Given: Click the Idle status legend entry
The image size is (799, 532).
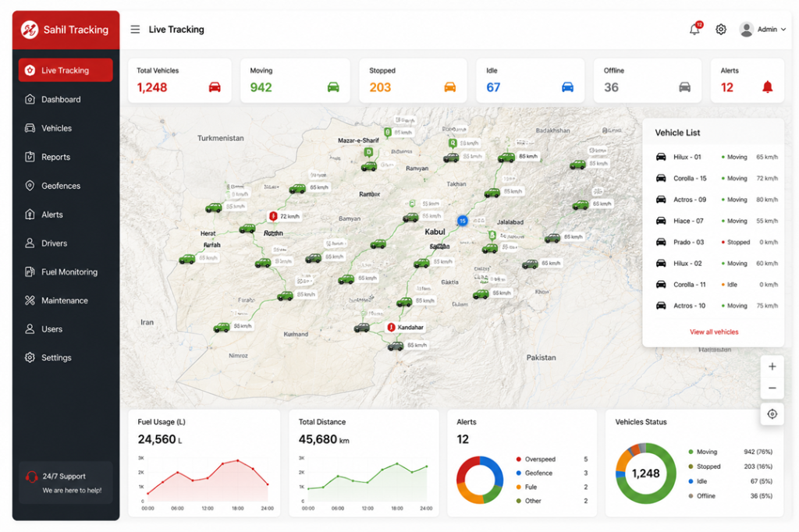Looking at the screenshot, I should click(x=730, y=481).
